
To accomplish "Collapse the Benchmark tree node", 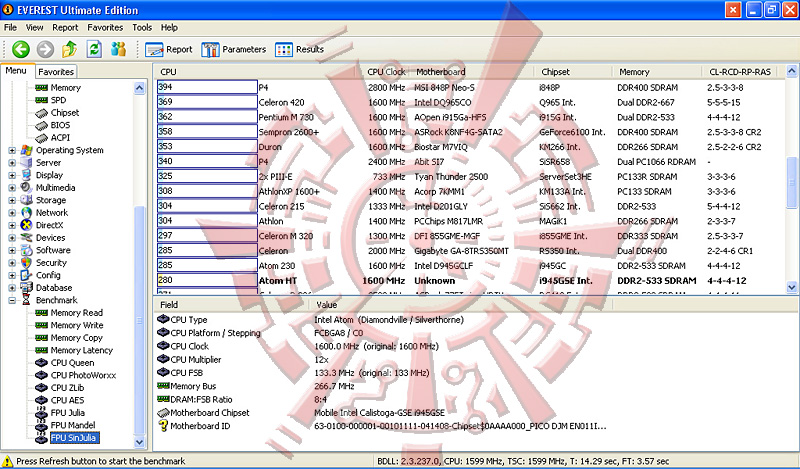I will coord(12,300).
